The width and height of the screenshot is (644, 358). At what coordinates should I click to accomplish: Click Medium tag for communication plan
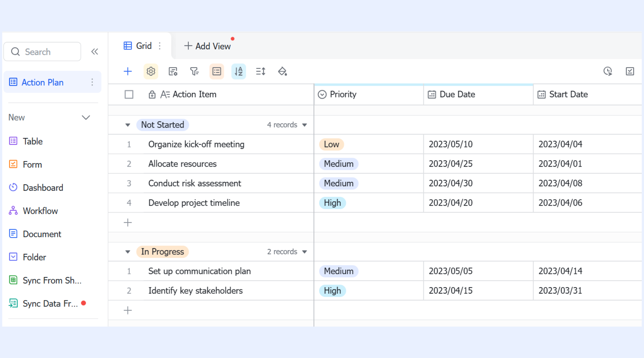(339, 271)
